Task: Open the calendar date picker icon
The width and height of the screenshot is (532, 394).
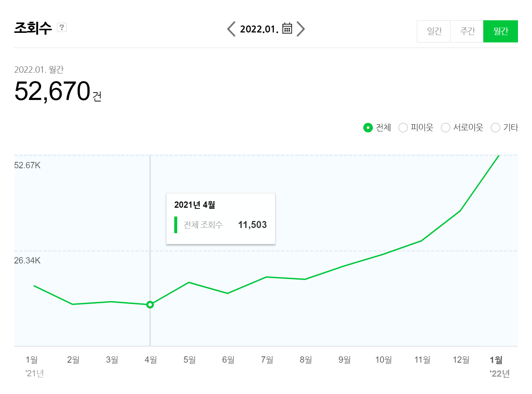Action: point(287,28)
